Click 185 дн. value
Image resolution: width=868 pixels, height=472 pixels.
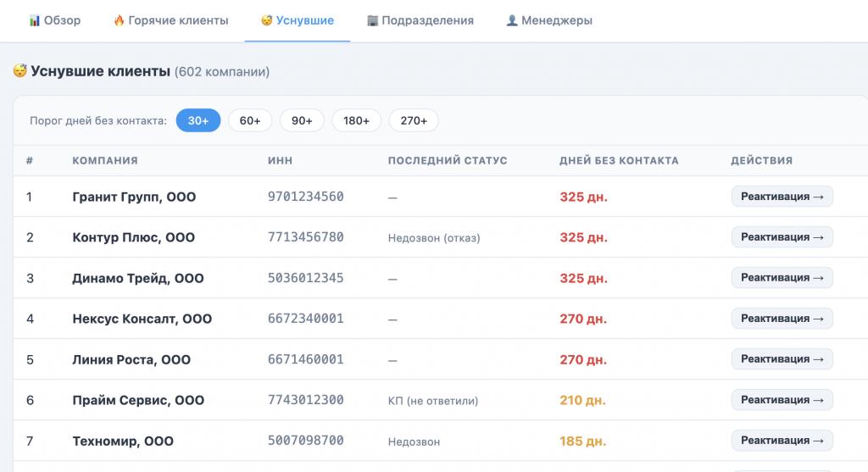click(x=582, y=441)
